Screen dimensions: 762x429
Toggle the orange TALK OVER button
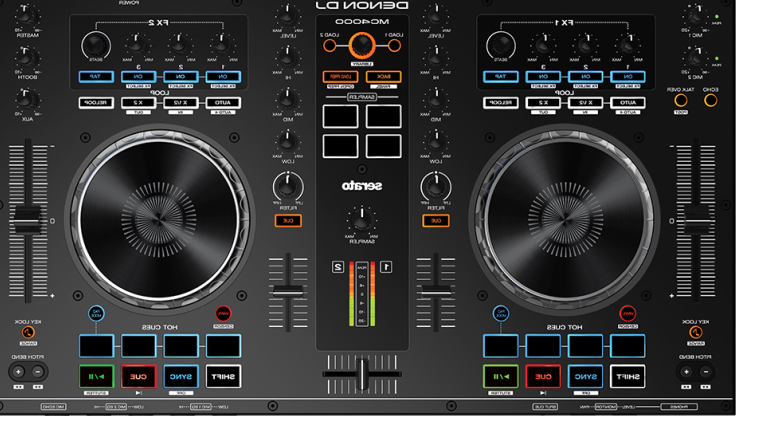tap(681, 101)
